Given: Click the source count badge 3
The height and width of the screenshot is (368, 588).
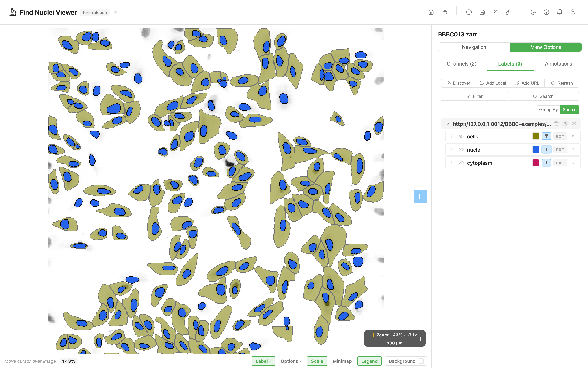Looking at the screenshot, I should pos(565,124).
